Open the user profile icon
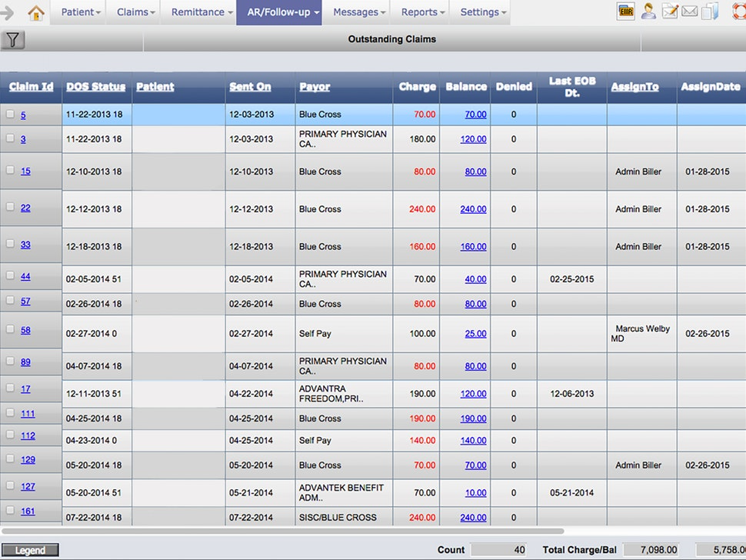 (648, 12)
